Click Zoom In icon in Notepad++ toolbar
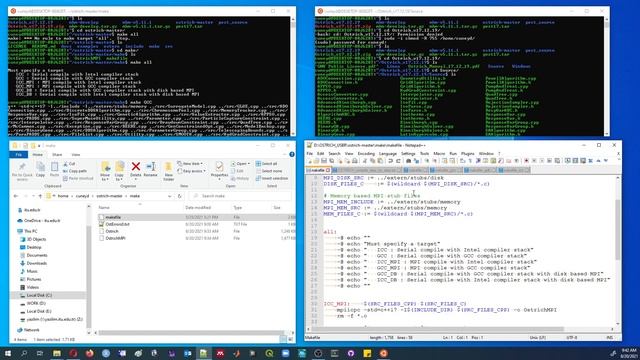 click(x=427, y=161)
